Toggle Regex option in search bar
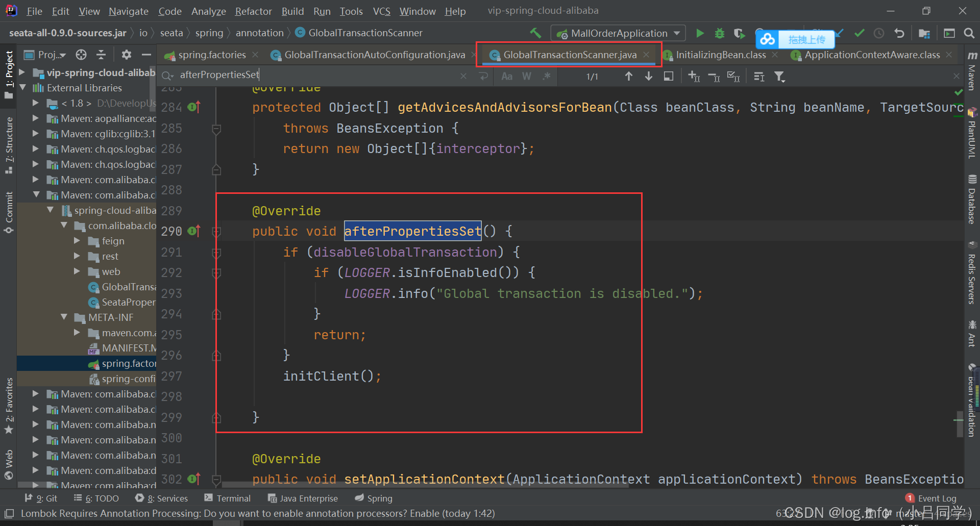 [547, 76]
